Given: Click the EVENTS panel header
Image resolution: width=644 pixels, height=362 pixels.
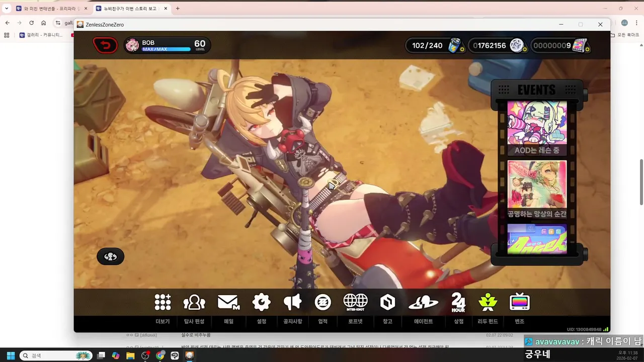Looking at the screenshot, I should 537,90.
